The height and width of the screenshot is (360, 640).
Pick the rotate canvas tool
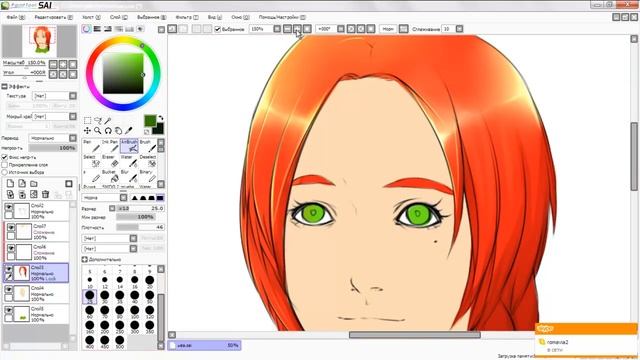coord(108,131)
